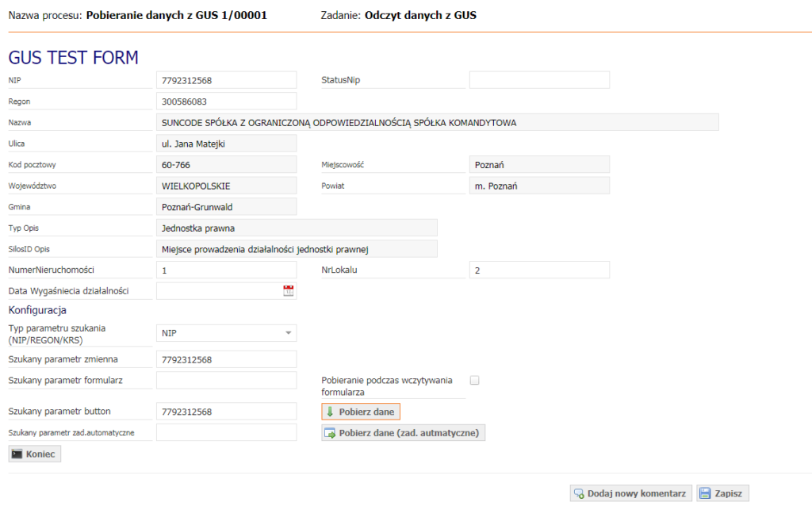This screenshot has width=812, height=510.
Task: Click the Data Wygaśniecia działalności date field
Action: point(218,291)
